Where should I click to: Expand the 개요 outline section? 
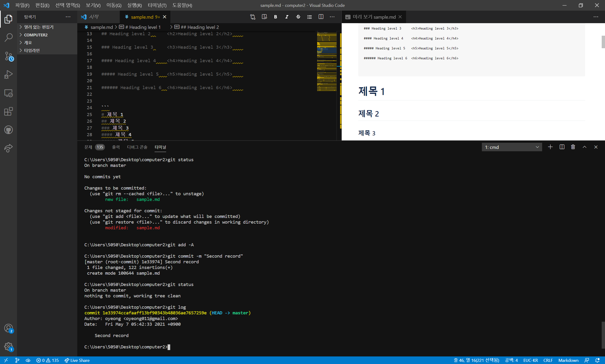click(x=47, y=43)
